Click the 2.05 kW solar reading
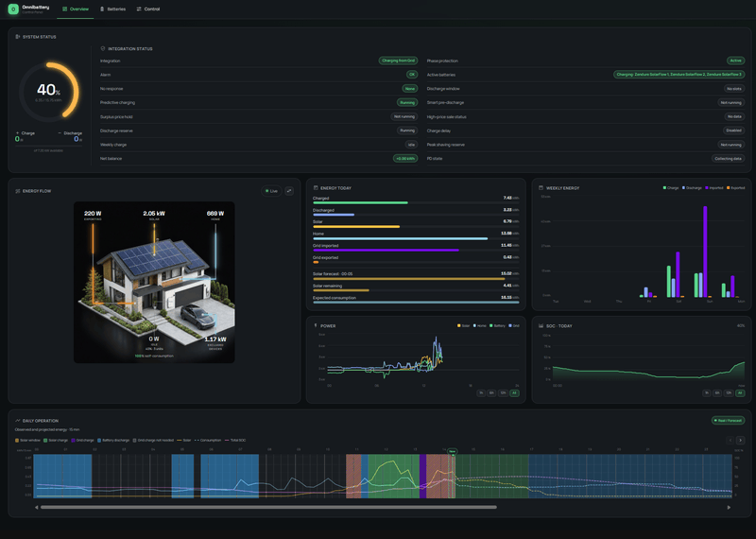 tap(154, 214)
